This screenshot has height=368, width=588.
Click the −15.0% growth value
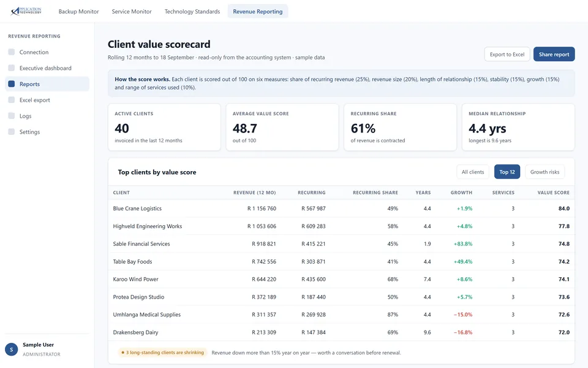tap(463, 314)
